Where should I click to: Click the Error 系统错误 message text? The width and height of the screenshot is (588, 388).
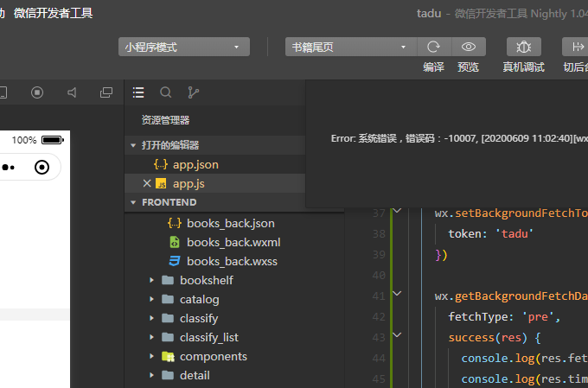point(459,139)
